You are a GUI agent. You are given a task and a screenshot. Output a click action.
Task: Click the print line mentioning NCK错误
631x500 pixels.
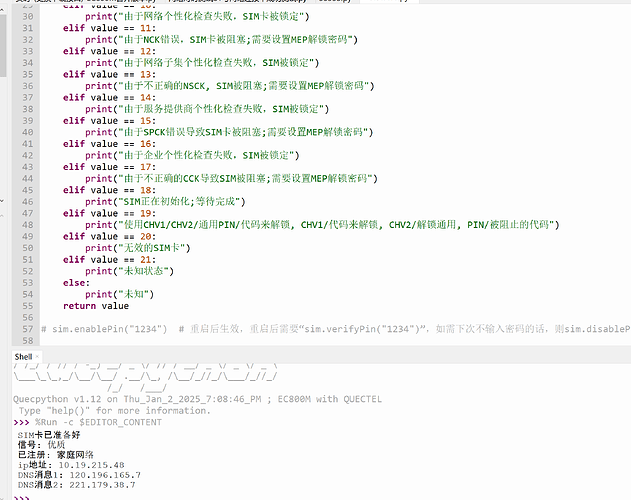221,39
